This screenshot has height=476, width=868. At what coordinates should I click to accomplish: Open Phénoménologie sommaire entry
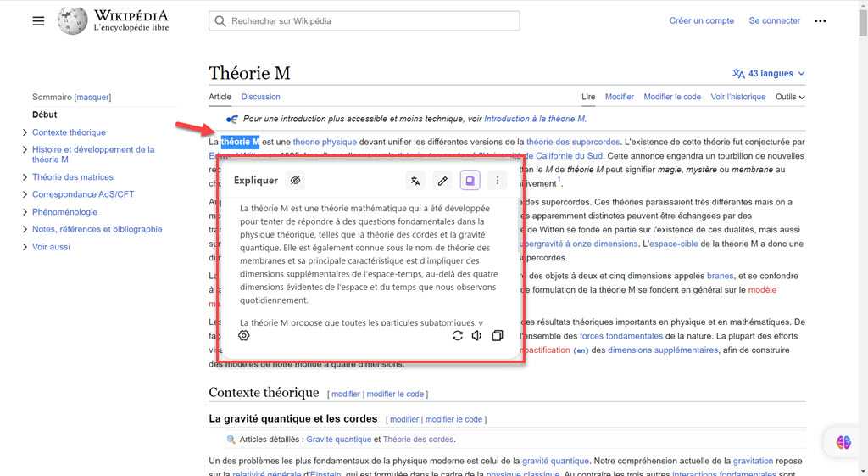(64, 211)
